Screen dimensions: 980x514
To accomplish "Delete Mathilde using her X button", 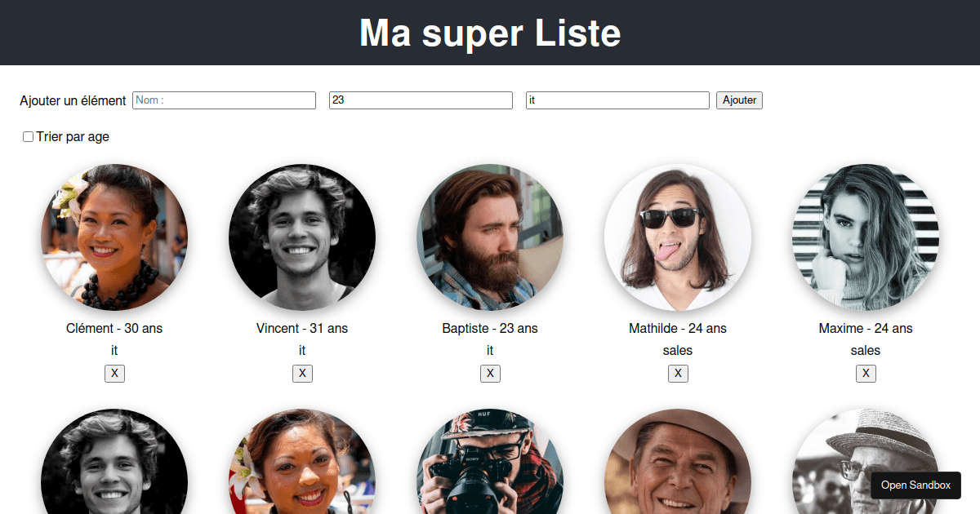I will tap(678, 373).
